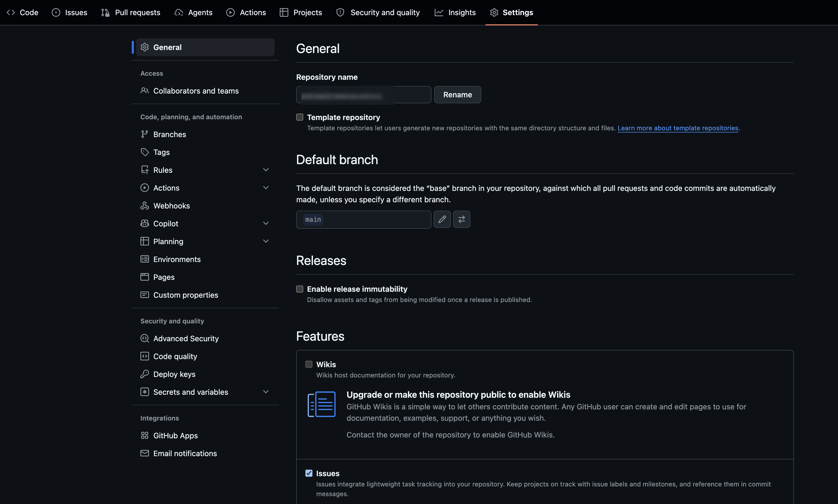Click the server icon beside Environments
838x504 pixels.
[x=145, y=259]
